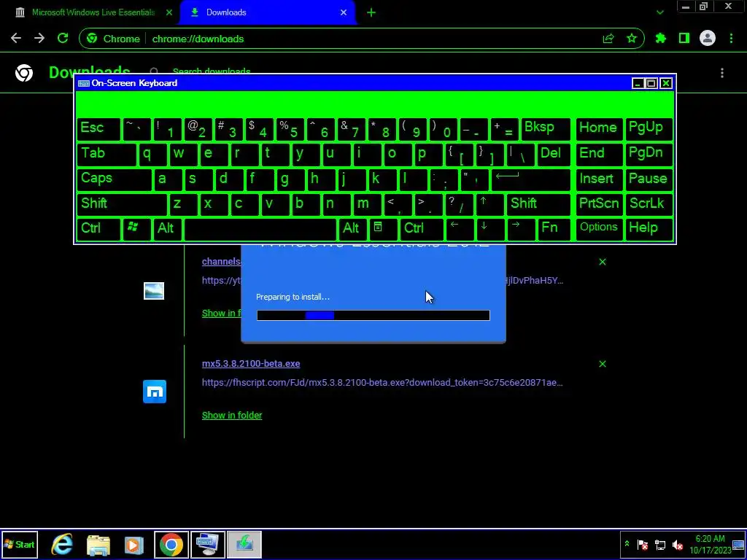Screen dimensions: 747x560
Task: Open the fhscript.com download source URL
Action: 382,382
